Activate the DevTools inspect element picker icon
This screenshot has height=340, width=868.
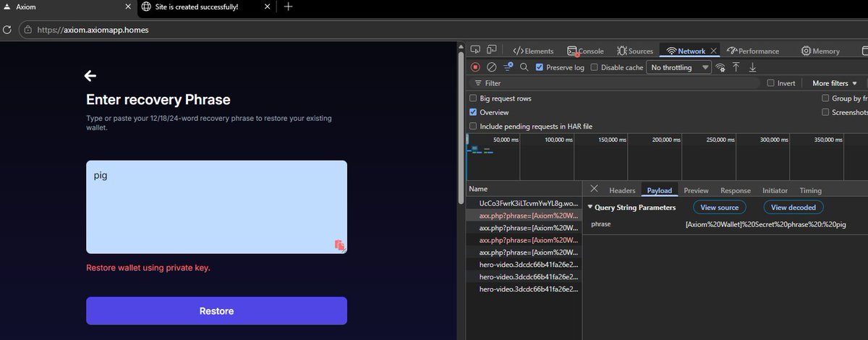click(476, 50)
